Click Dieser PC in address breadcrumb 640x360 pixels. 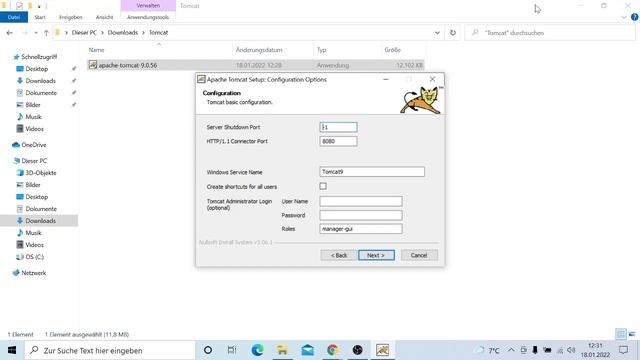84,33
